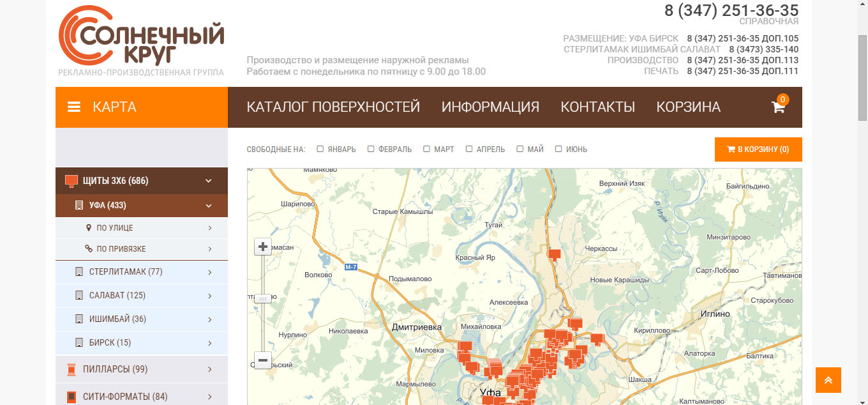Select the СТЕРЛИТАМАК (77) city row
The width and height of the screenshot is (868, 405).
coord(142,272)
